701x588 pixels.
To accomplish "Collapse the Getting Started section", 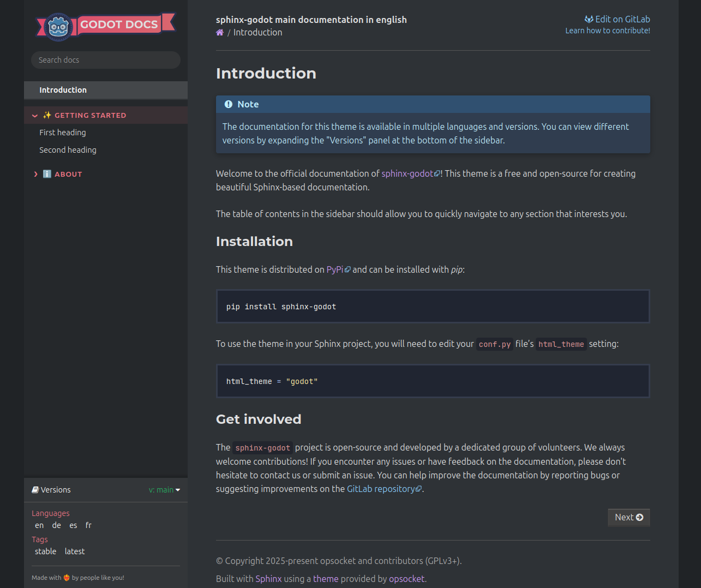I will point(35,116).
